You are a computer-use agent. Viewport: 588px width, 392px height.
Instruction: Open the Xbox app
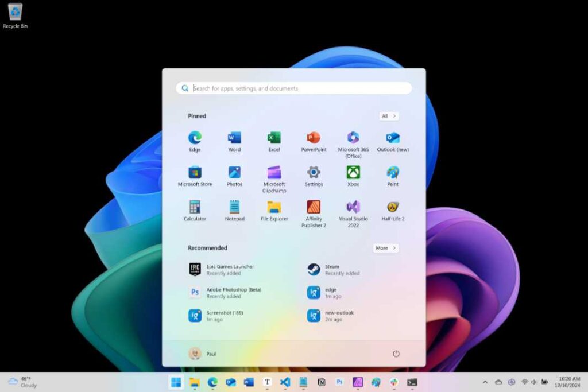point(353,172)
